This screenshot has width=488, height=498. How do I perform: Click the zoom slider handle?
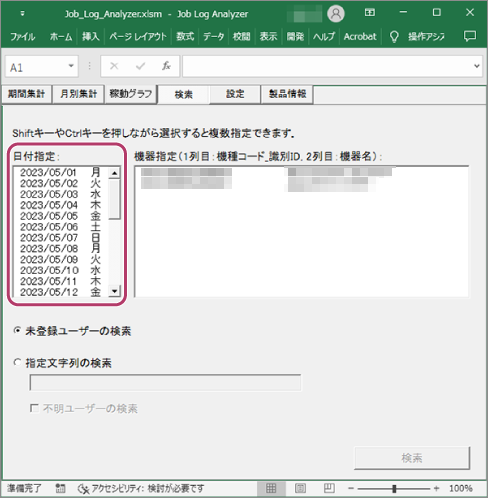394,488
